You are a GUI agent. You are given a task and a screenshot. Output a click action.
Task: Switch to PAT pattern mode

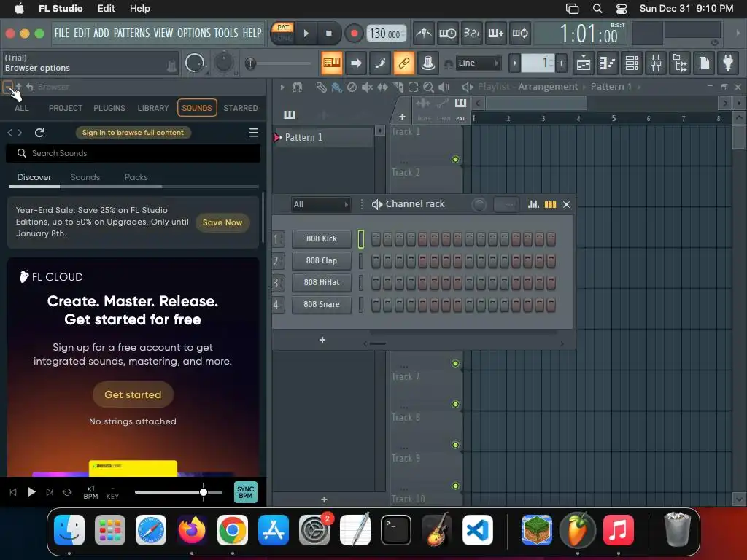click(283, 28)
